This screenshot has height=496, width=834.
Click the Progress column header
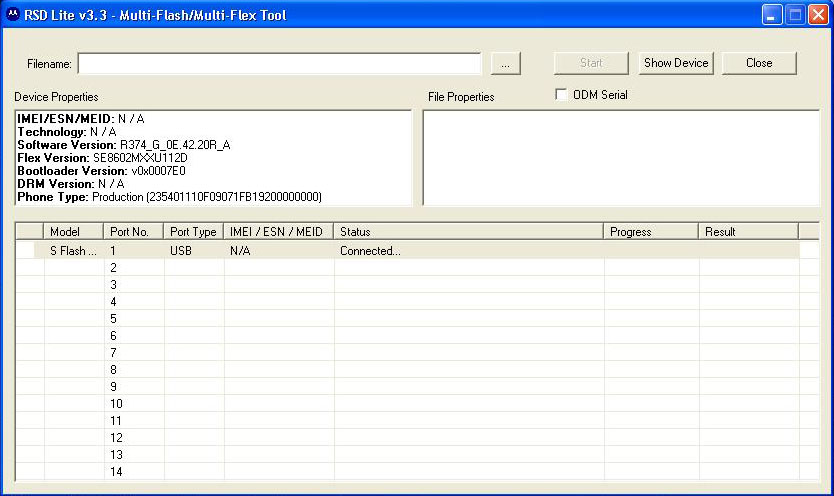tap(651, 232)
